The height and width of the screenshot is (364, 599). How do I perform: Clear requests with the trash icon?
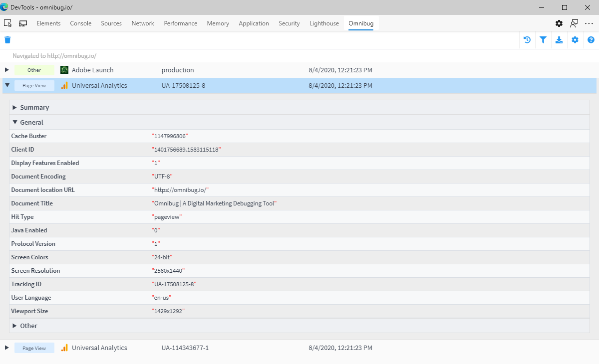[x=7, y=40]
